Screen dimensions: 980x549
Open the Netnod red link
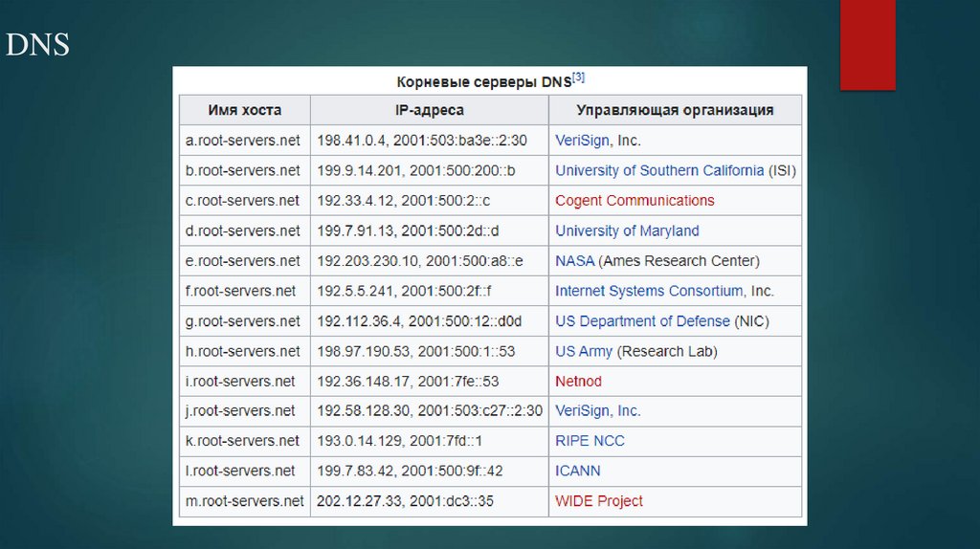[578, 381]
